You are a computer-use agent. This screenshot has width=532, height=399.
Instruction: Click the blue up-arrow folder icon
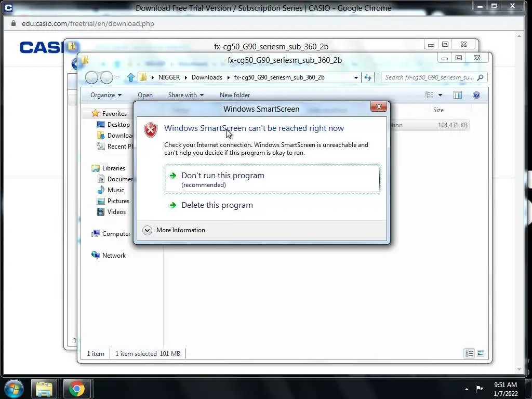coord(130,78)
